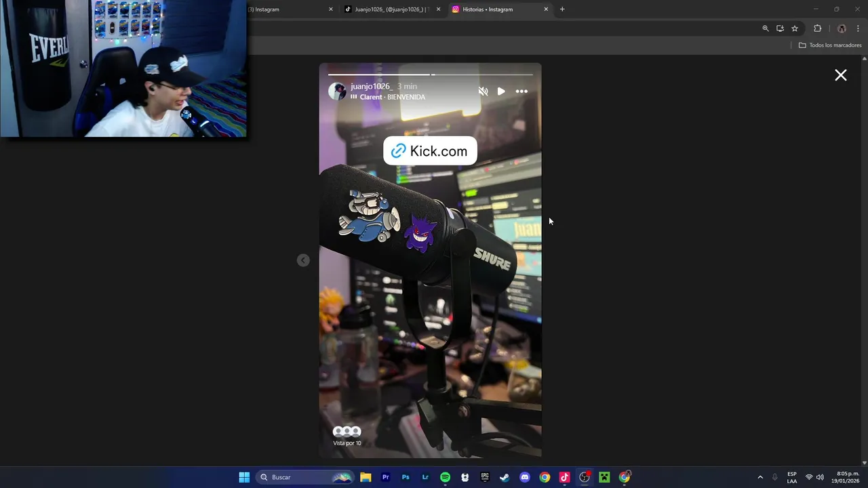Open a new browser tab
This screenshot has width=868, height=488.
562,9
